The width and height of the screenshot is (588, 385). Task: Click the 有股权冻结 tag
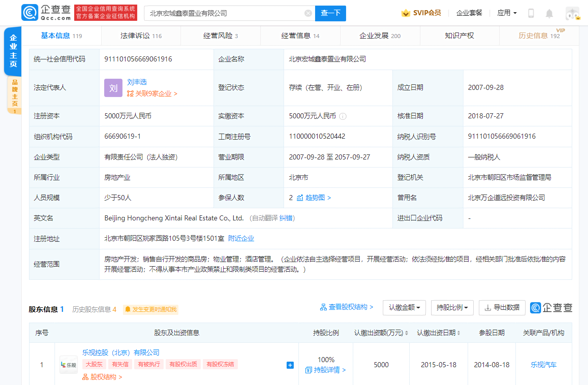tap(220, 364)
